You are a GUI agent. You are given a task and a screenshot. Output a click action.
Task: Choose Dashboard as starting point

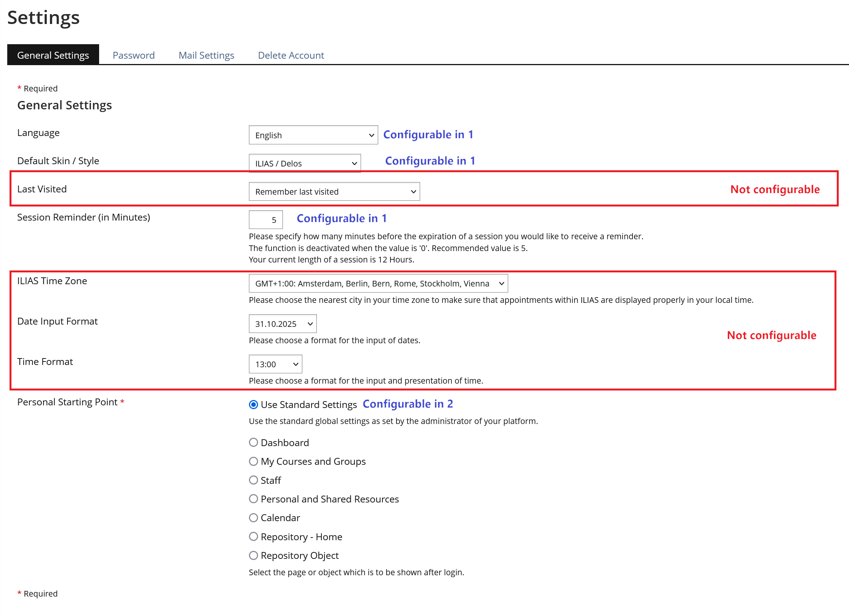pos(254,442)
